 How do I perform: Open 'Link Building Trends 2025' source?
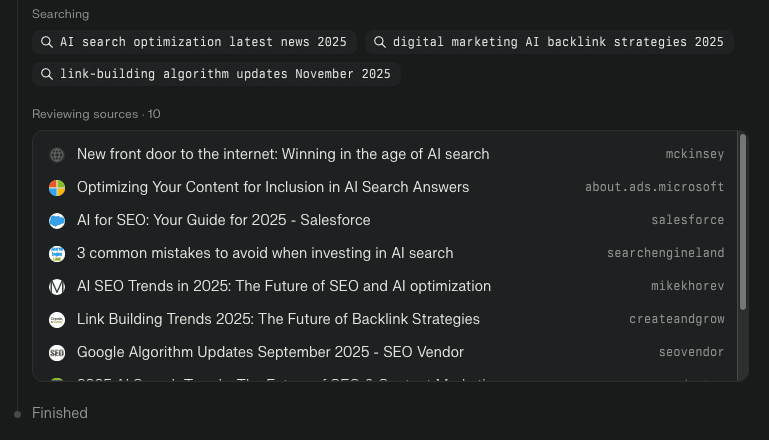[x=278, y=320]
